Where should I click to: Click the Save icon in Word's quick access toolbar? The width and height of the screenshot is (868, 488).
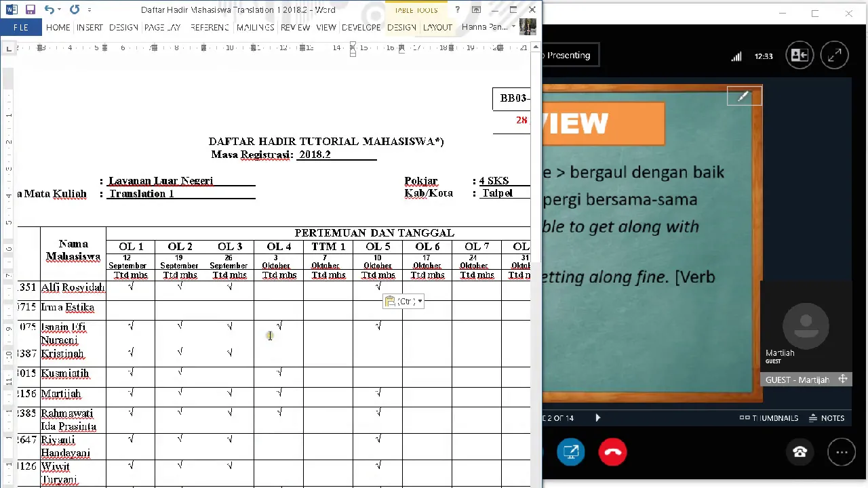point(30,9)
